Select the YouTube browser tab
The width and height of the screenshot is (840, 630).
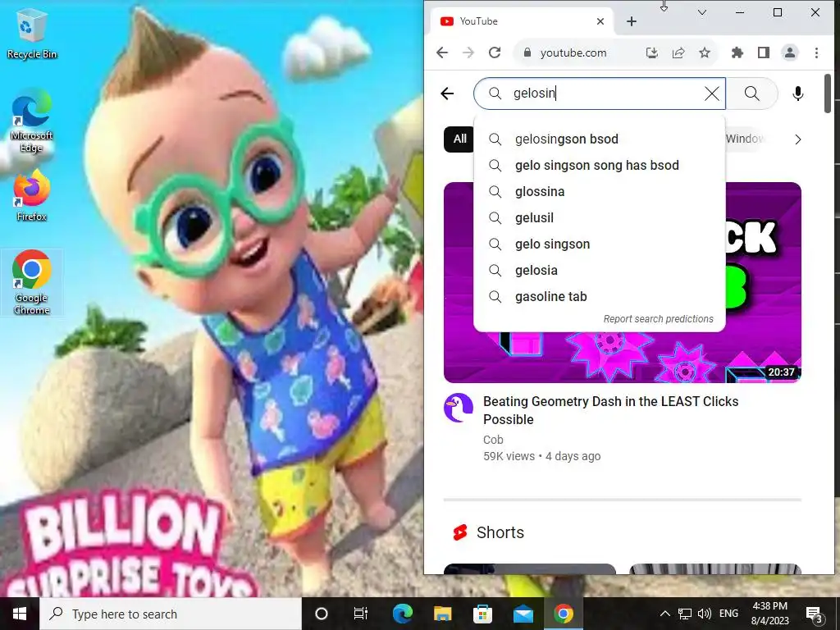click(523, 21)
